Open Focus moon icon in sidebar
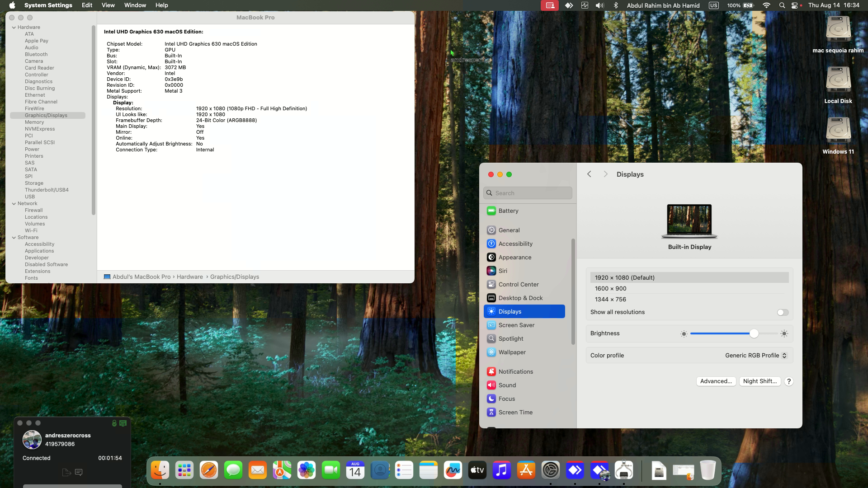Image resolution: width=868 pixels, height=488 pixels. [x=491, y=399]
